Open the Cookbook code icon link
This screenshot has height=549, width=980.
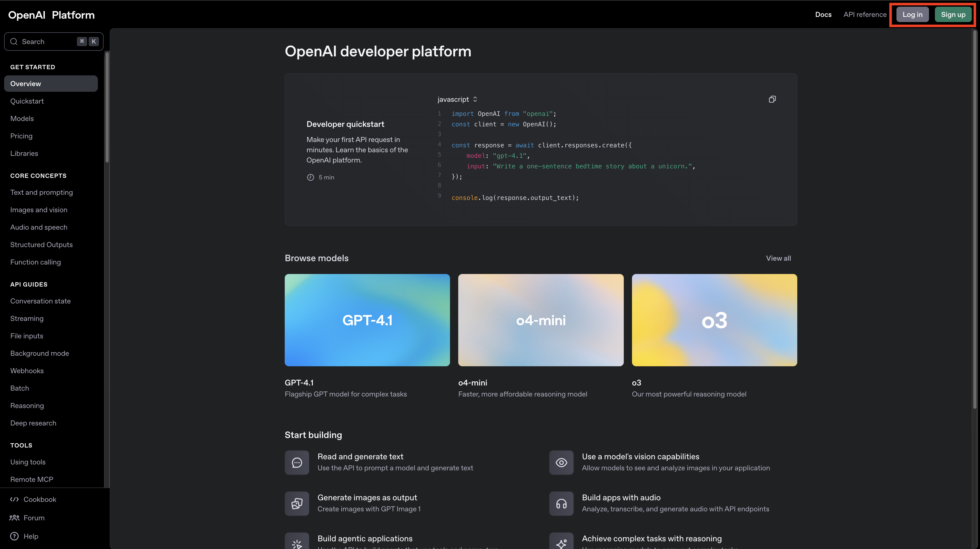click(14, 499)
